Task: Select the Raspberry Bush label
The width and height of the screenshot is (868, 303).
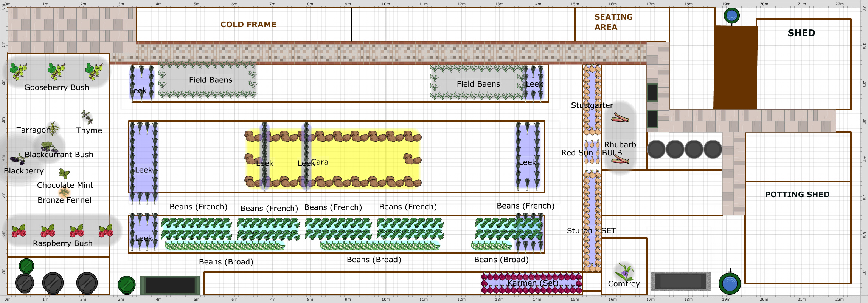Action: coord(63,243)
